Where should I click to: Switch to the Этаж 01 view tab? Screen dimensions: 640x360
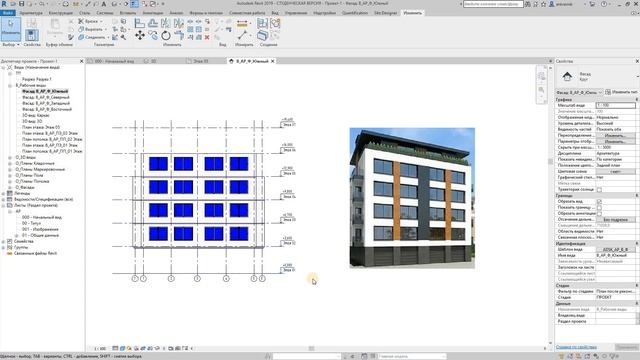tap(200, 61)
